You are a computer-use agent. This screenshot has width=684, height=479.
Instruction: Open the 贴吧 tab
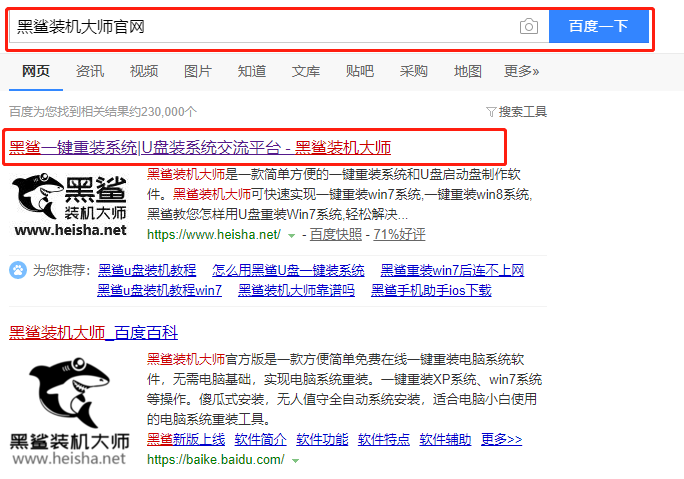tap(360, 71)
